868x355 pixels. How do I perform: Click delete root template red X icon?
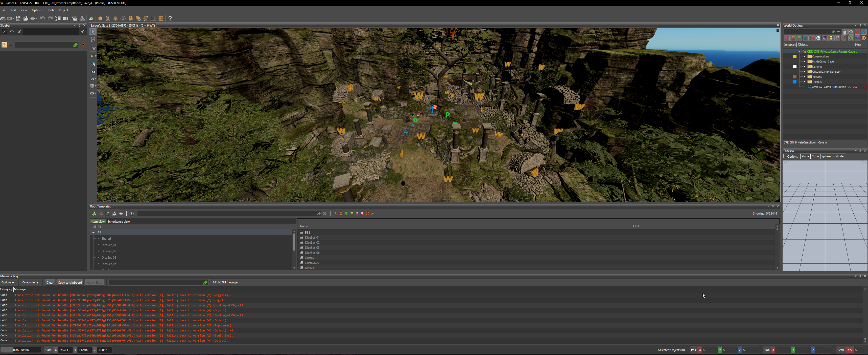100,214
